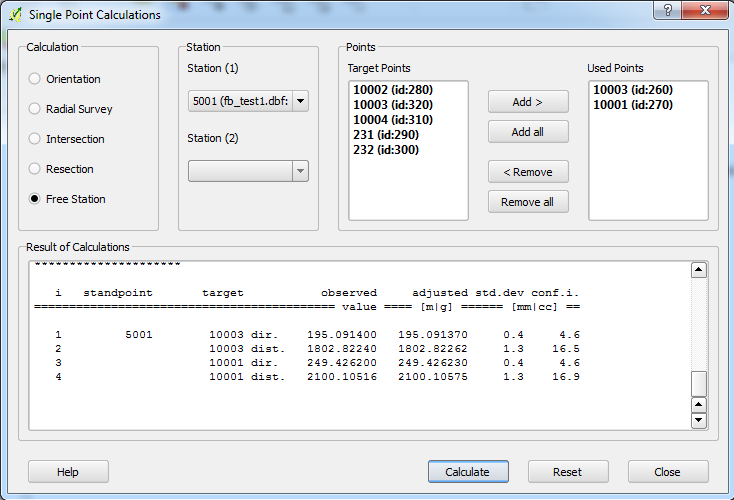Select the Intersection option
Viewport: 734px width, 500px height.
[x=35, y=139]
